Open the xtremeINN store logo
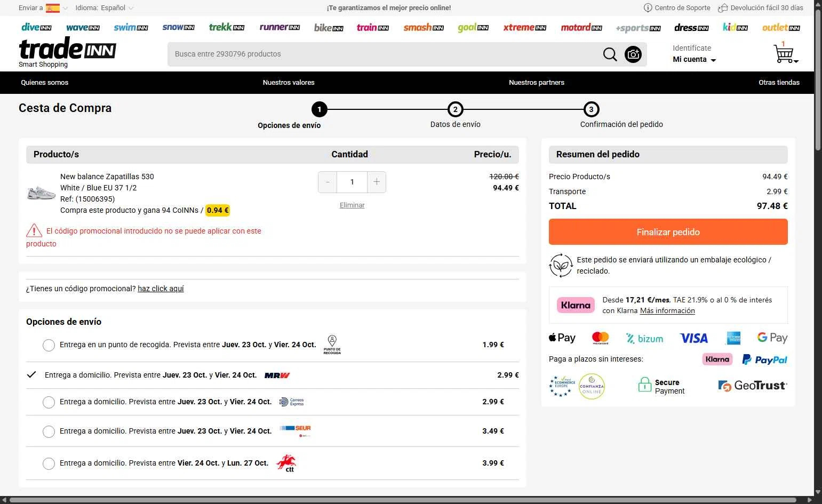This screenshot has height=504, width=822. (x=525, y=27)
